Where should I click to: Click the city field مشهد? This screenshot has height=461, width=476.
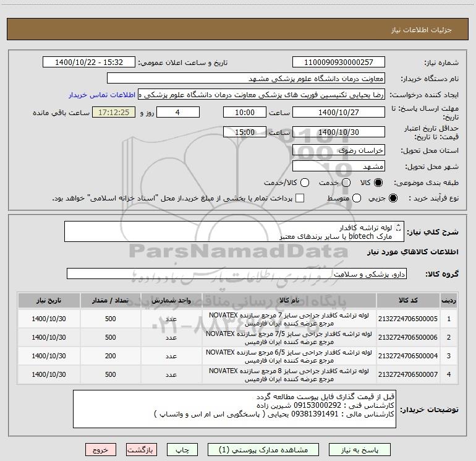339,166
